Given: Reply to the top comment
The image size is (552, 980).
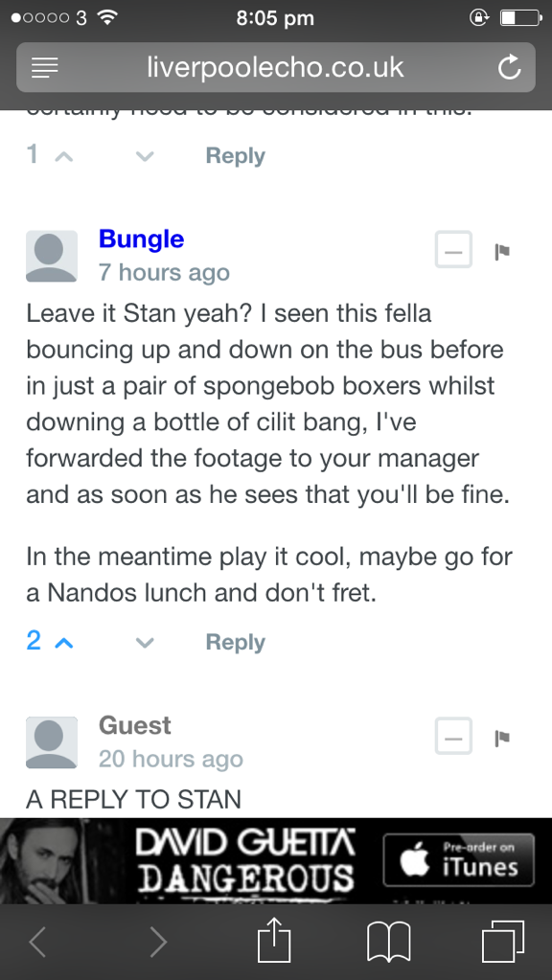Looking at the screenshot, I should coord(235,155).
